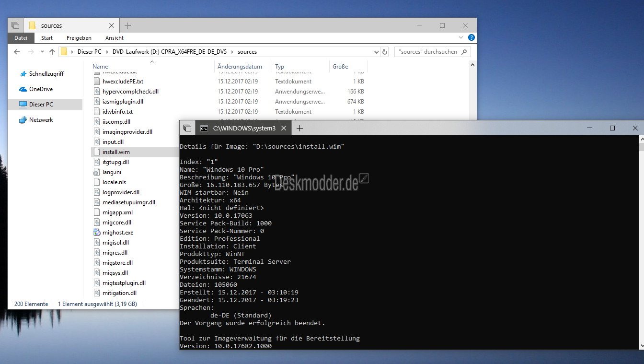Refresh the sources folder view

(x=385, y=52)
